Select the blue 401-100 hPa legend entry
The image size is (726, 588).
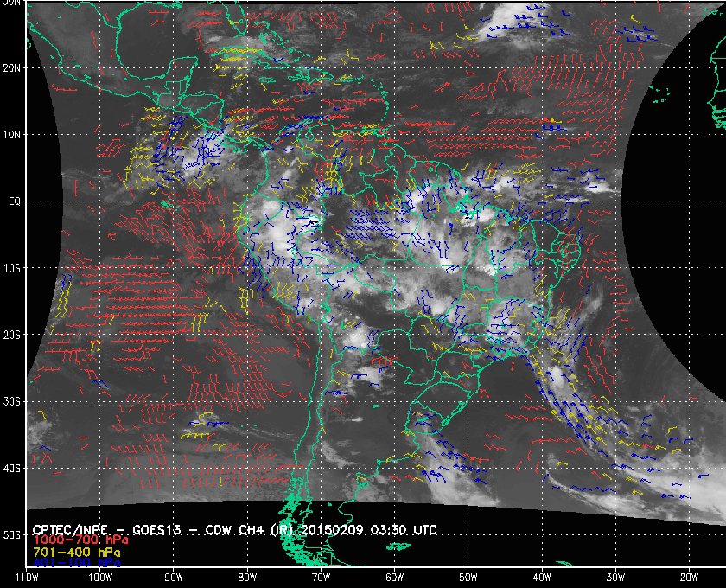coord(76,563)
